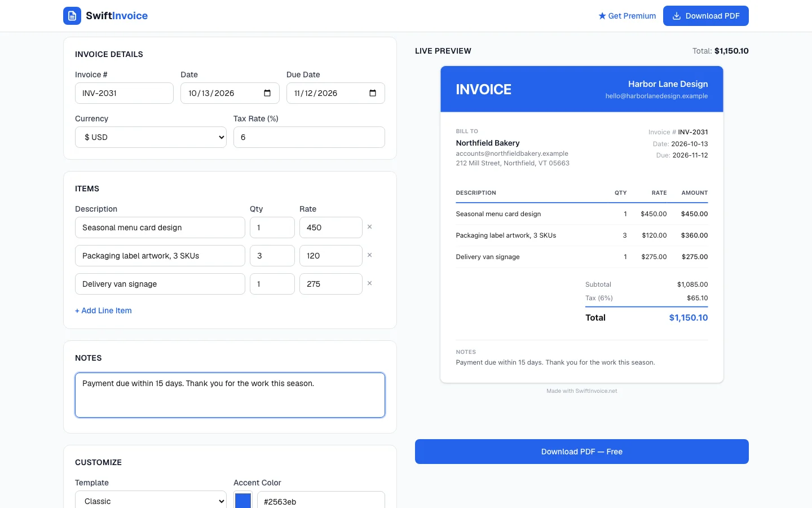Edit the Tax Rate field showing 6

[x=309, y=137]
